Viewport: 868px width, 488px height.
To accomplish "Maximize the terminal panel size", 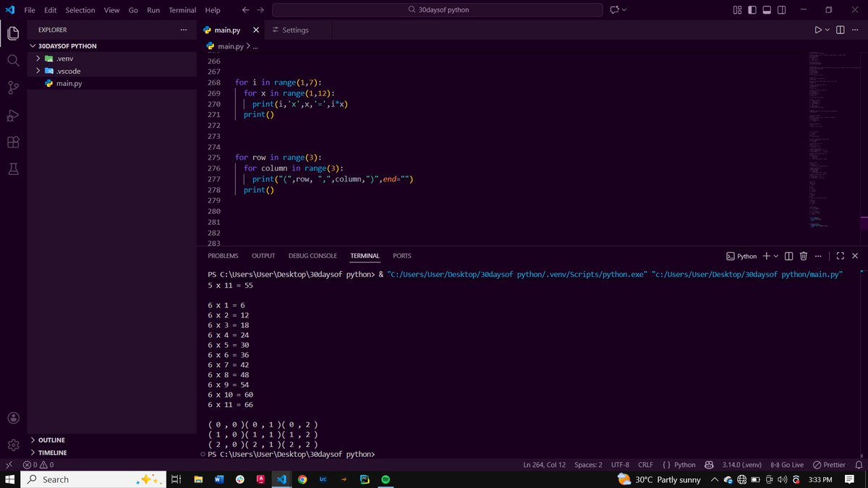I will (840, 256).
